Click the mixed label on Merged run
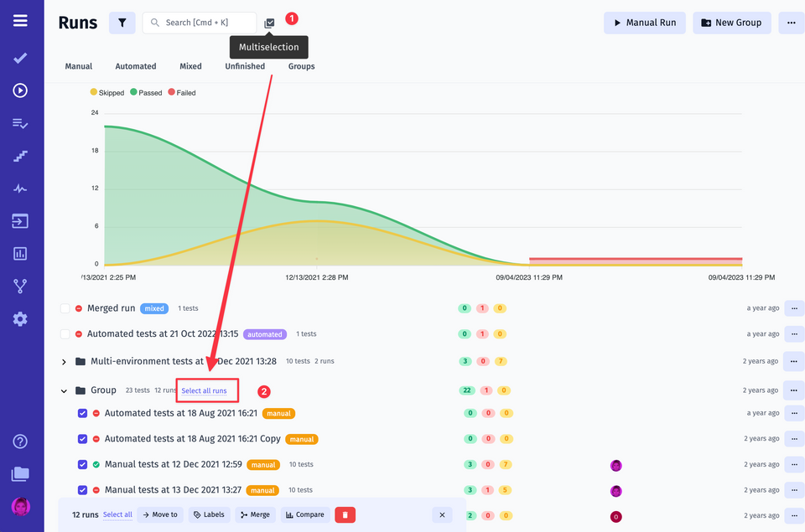Image resolution: width=805 pixels, height=532 pixels. (154, 308)
